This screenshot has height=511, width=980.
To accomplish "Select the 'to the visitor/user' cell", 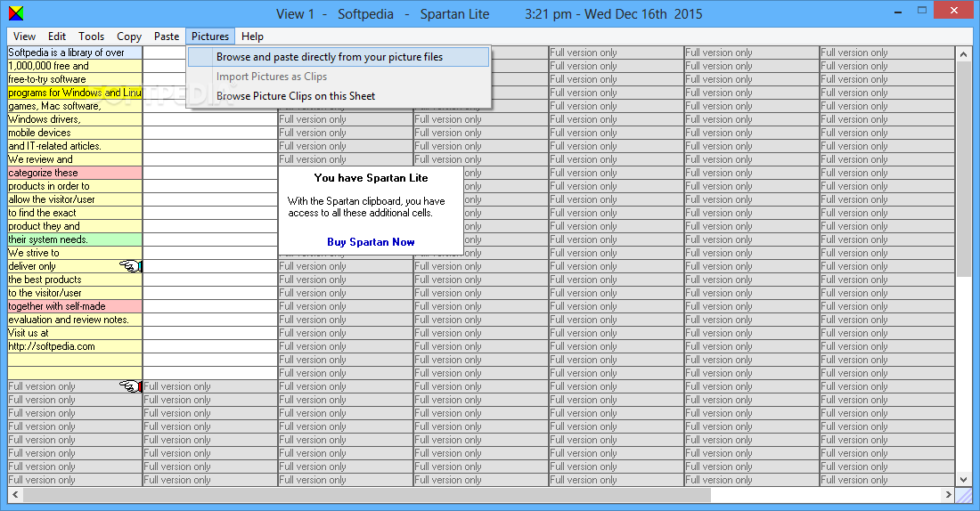I will (x=75, y=293).
